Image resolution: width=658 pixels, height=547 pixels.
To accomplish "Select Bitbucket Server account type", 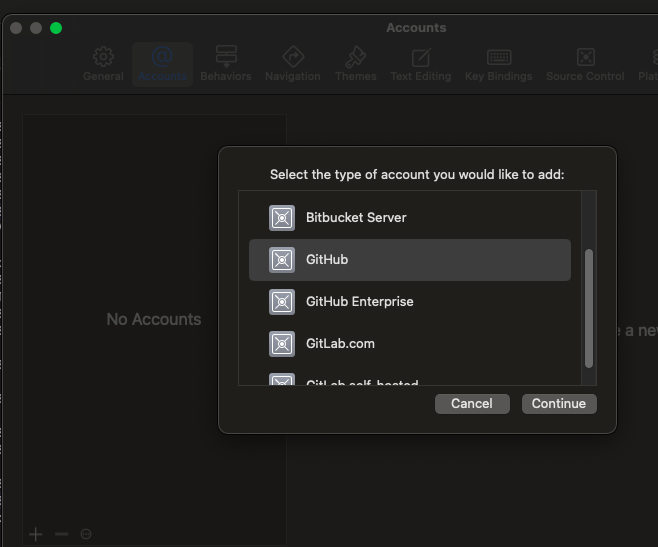I will (410, 218).
